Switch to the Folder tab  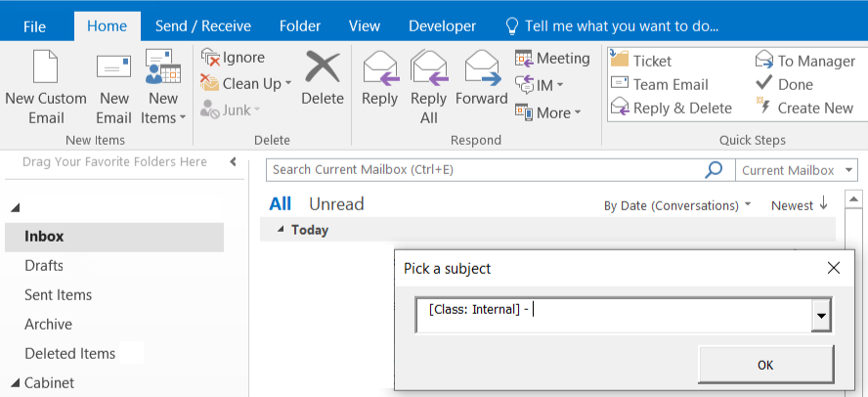pos(300,26)
